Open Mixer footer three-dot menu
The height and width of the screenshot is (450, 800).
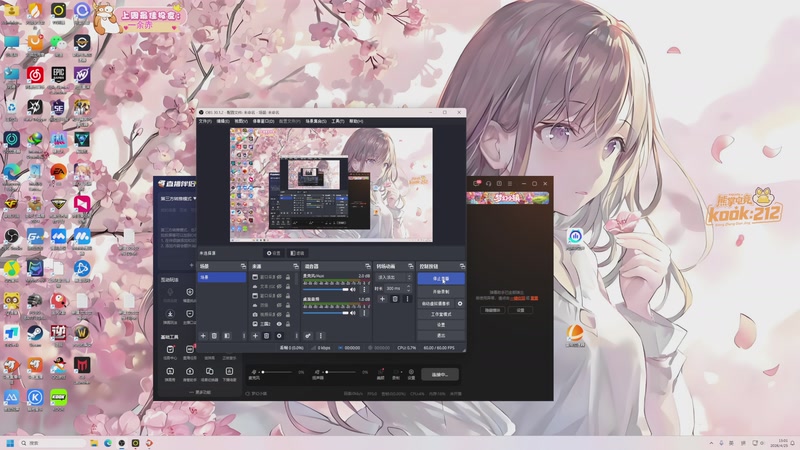click(321, 336)
